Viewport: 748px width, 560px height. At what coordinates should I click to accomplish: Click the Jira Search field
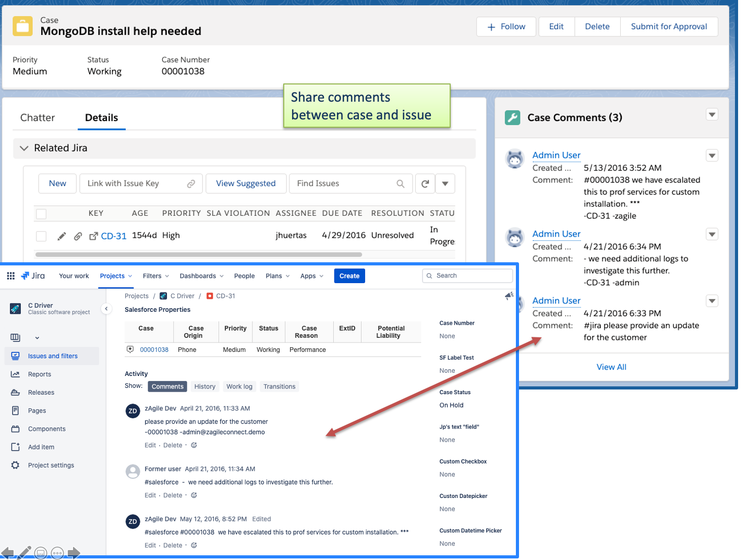point(467,276)
